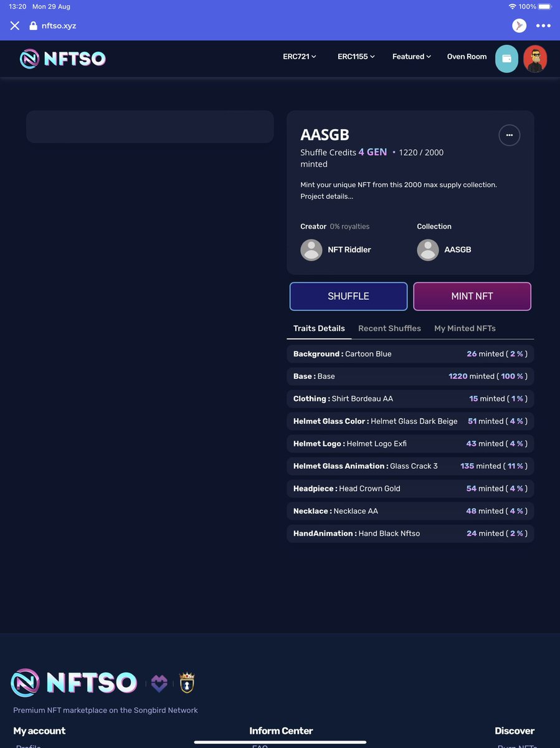Screen dimensions: 560x748
Task: Select Helmet Logo Exfi trait row
Action: point(411,444)
